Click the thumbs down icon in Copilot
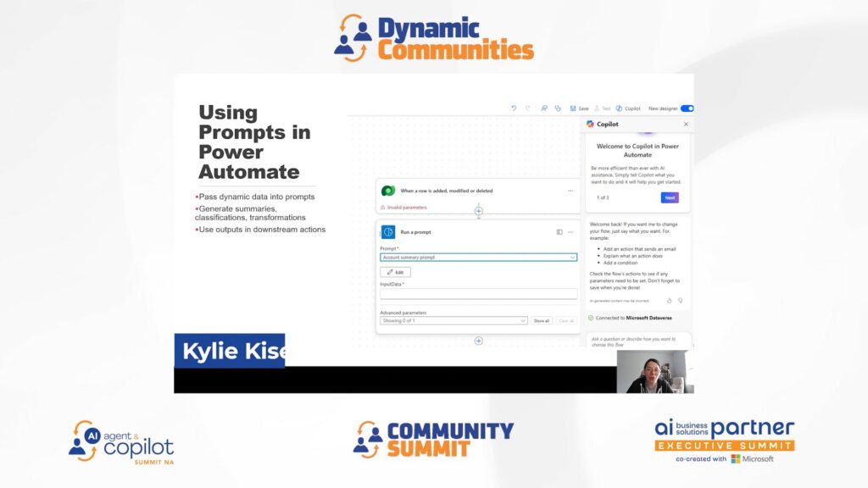The image size is (868, 488). [x=680, y=300]
